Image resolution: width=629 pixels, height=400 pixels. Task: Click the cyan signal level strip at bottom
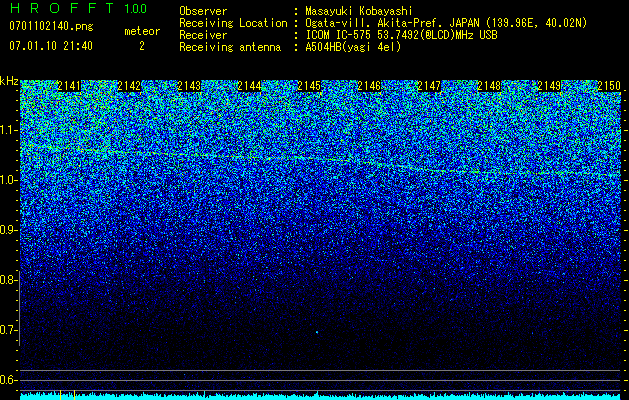point(321,396)
